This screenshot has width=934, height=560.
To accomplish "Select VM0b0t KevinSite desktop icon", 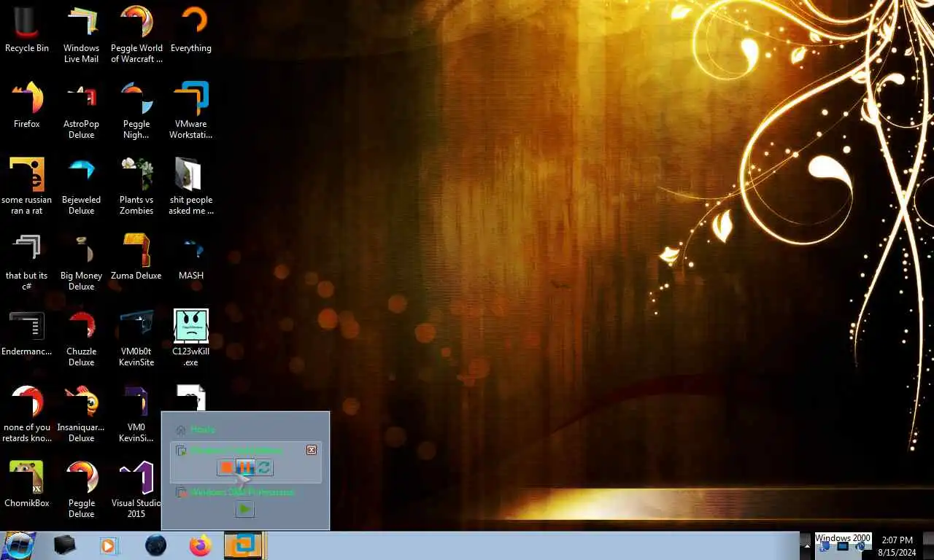I will click(136, 338).
